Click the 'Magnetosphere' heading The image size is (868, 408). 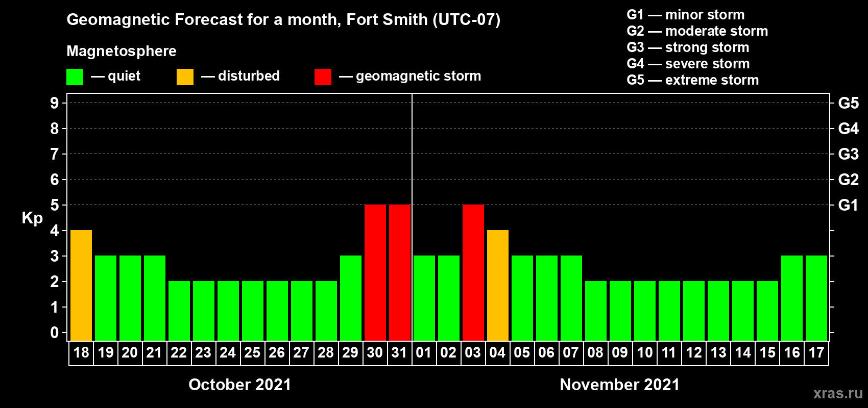[122, 51]
